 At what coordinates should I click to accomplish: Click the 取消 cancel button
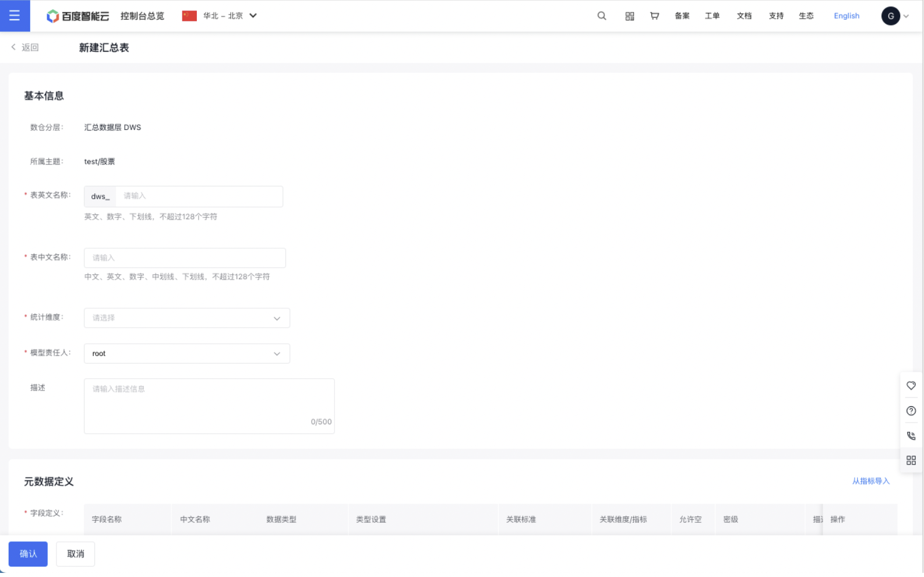click(x=75, y=554)
